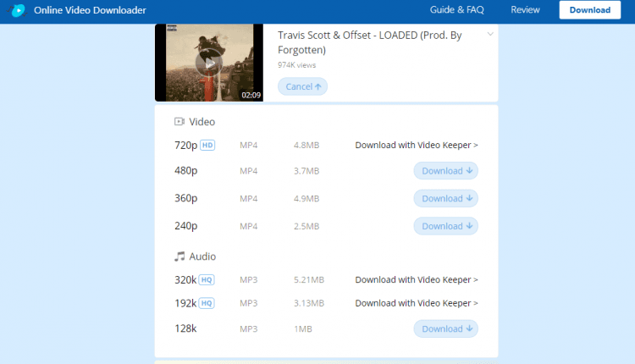Open Video Keeper link for 320k audio
This screenshot has width=635, height=364.
[417, 280]
